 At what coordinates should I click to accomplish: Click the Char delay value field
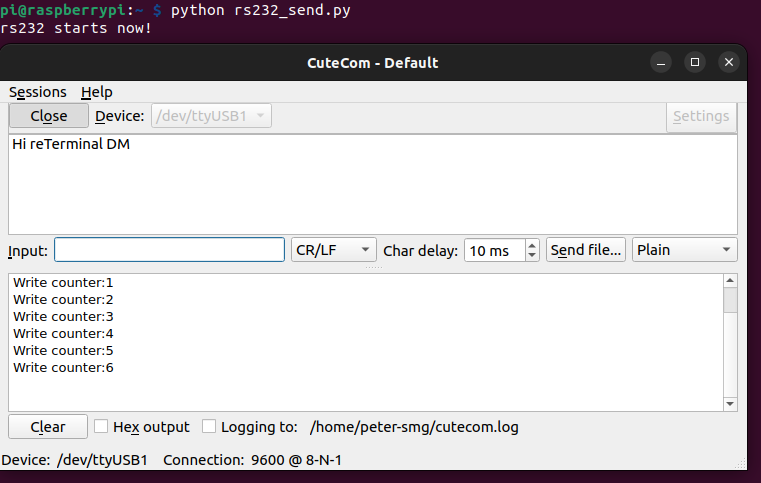point(494,250)
